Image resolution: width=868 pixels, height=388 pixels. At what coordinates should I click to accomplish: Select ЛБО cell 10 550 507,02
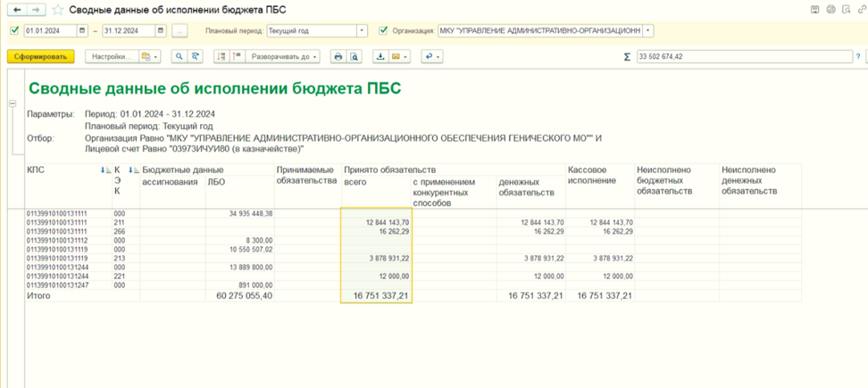tap(240, 249)
